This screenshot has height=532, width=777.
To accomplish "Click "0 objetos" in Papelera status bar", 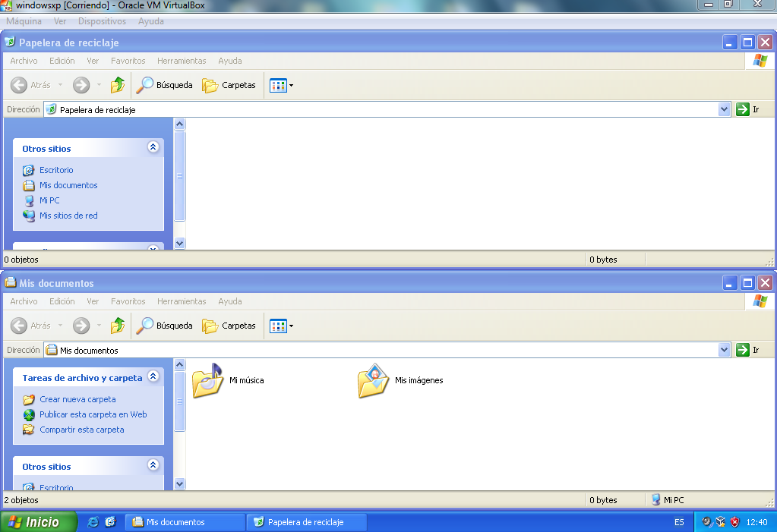I will click(x=21, y=260).
